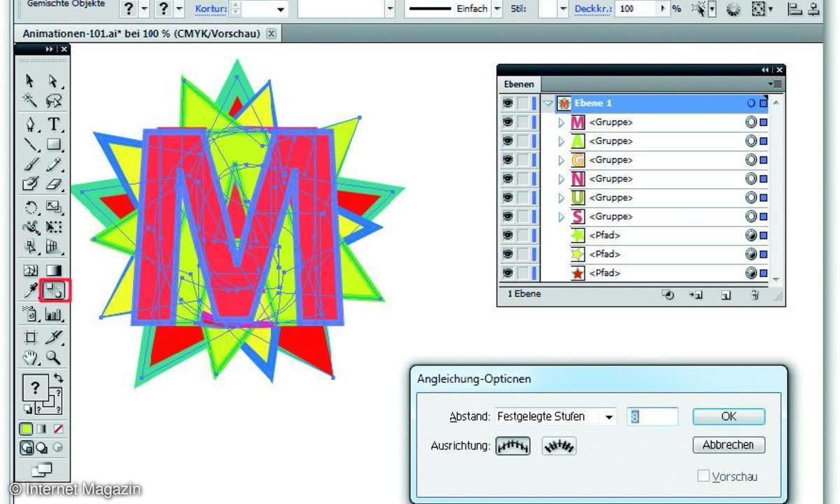Click target circle of Ebene 1

click(x=751, y=103)
